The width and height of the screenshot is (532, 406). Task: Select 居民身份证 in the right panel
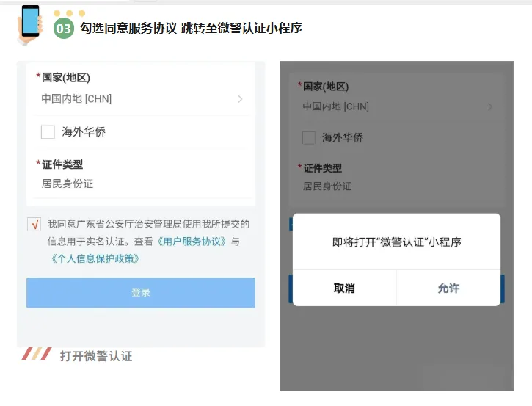pos(328,186)
